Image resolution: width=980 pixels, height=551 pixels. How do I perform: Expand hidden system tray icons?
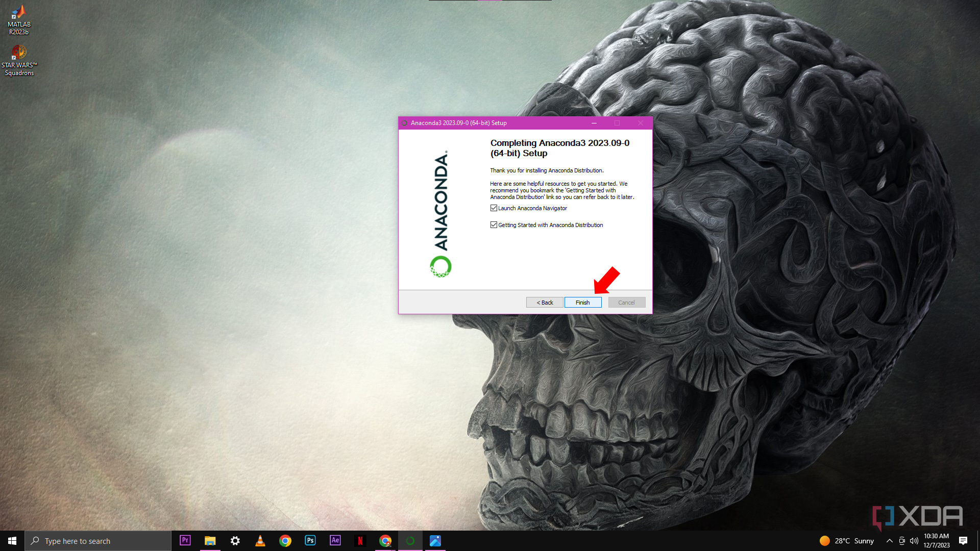pos(889,541)
